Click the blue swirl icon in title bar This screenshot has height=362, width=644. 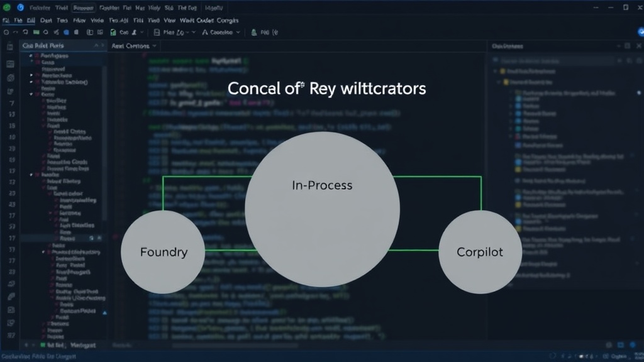(x=20, y=8)
